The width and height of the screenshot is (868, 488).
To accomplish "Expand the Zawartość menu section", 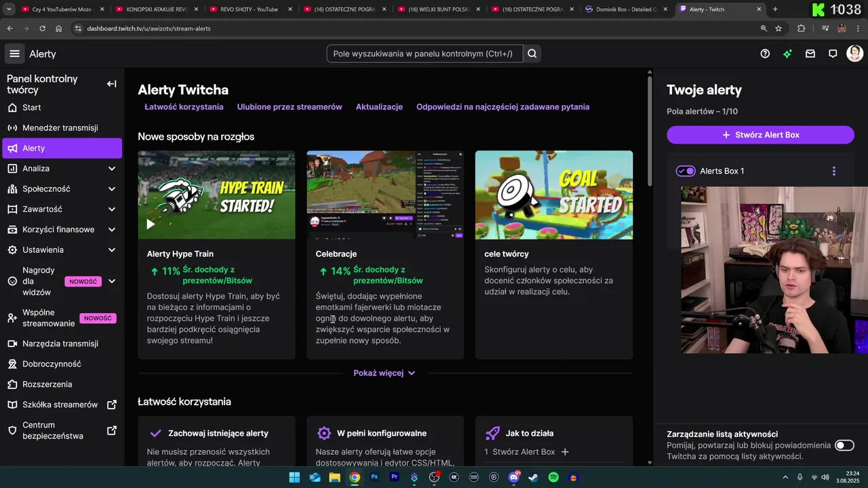I will pyautogui.click(x=112, y=209).
